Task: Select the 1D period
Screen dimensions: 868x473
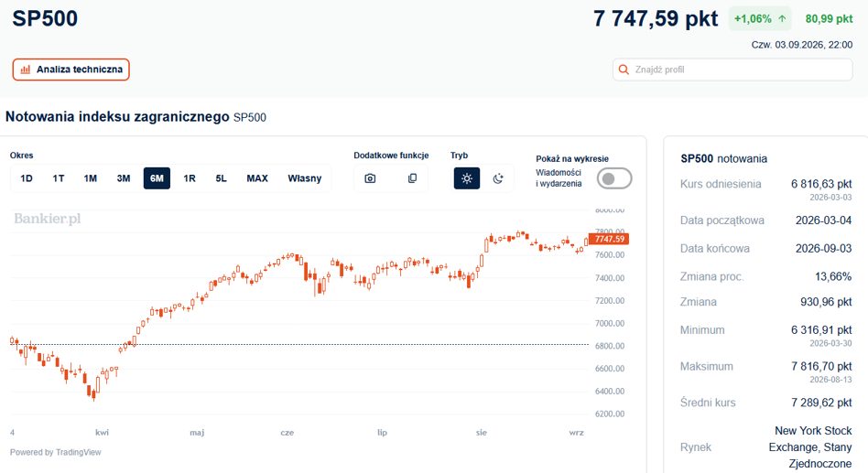Action: (26, 178)
